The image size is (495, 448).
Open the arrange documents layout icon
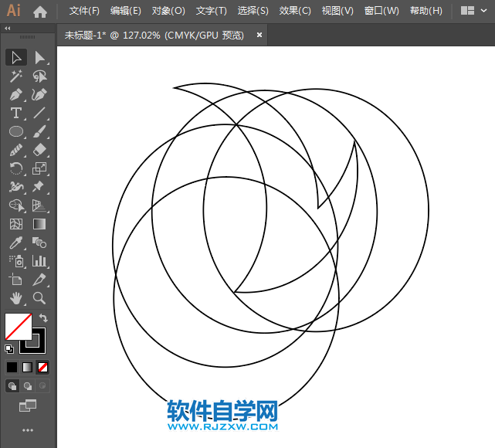pyautogui.click(x=467, y=11)
